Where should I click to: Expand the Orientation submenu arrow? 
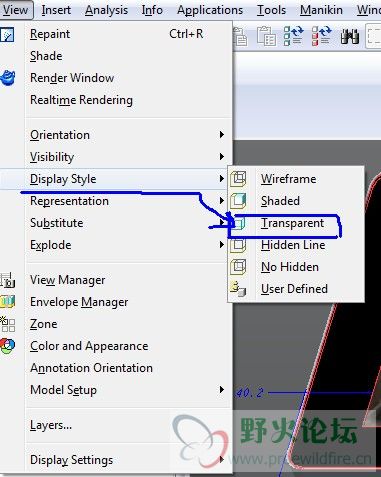221,135
